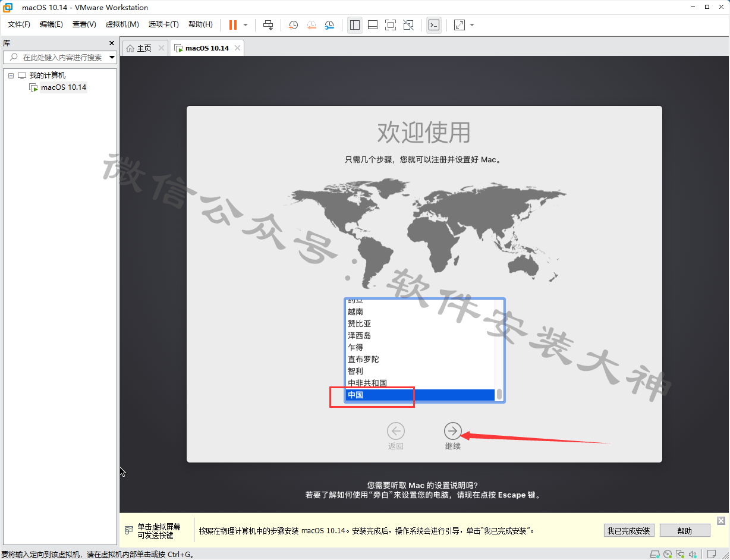
Task: Click the 继续 forward arrow button
Action: click(x=453, y=430)
